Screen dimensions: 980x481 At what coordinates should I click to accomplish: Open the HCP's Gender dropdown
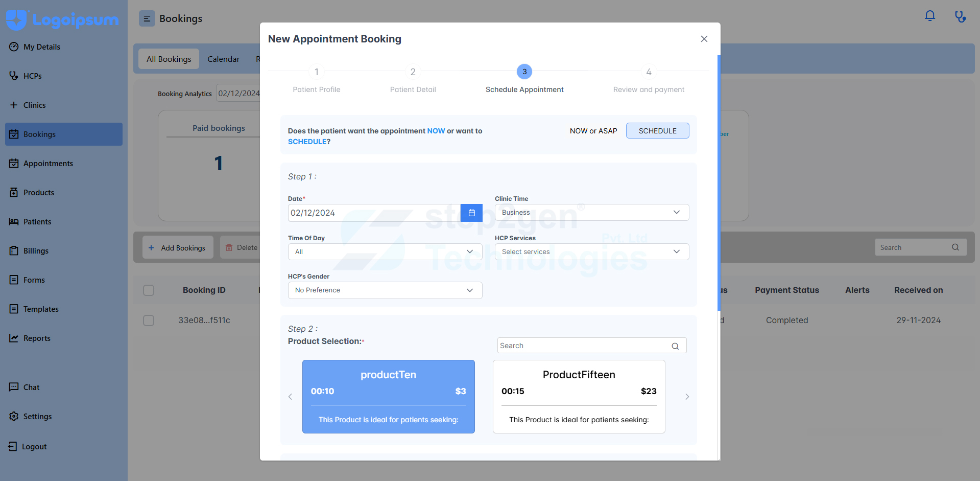[385, 290]
